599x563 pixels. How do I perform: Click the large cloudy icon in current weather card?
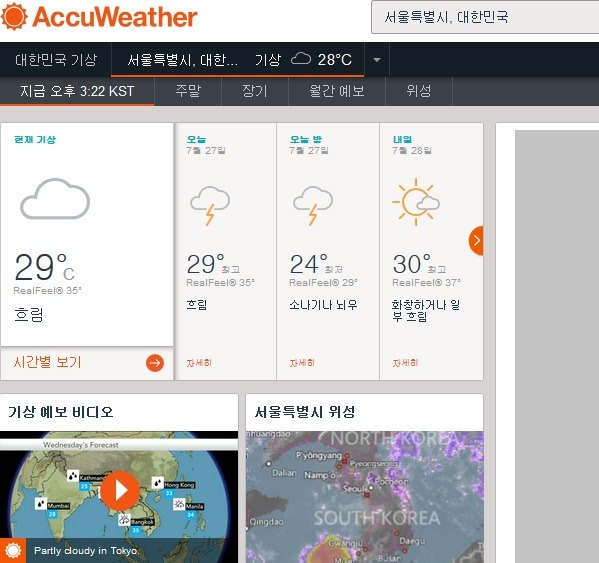click(55, 199)
